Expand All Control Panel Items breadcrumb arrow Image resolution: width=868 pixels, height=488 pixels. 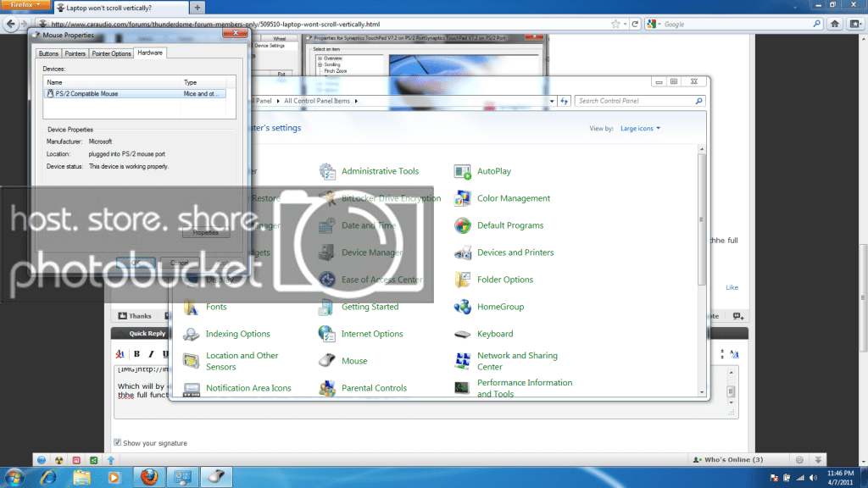[356, 102]
